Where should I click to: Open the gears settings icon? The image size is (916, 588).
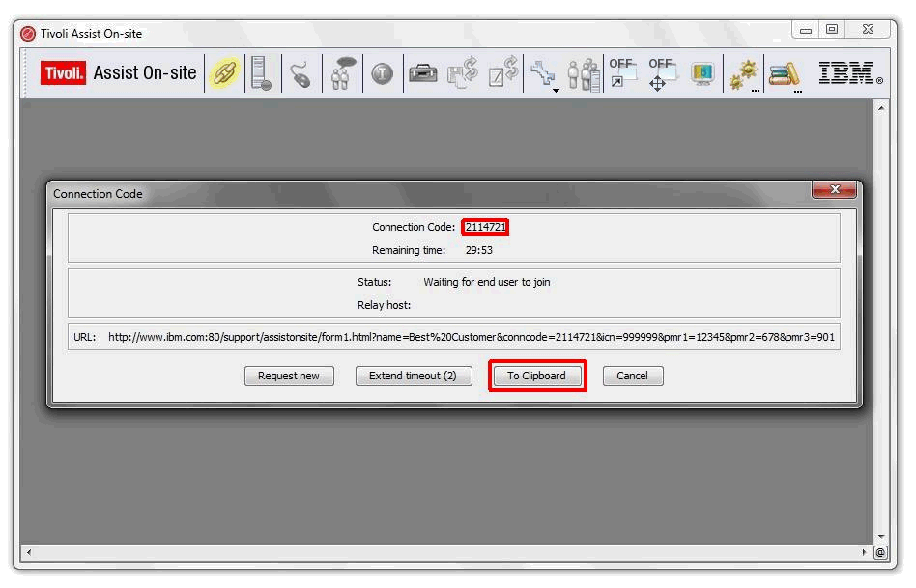[x=743, y=74]
